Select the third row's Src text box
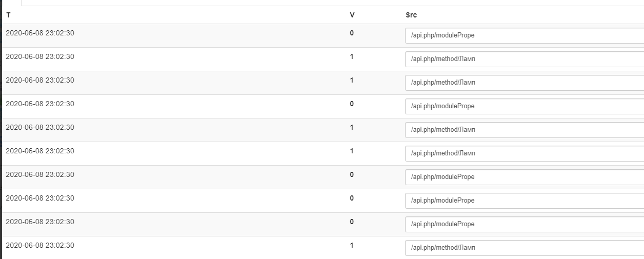 [523, 83]
